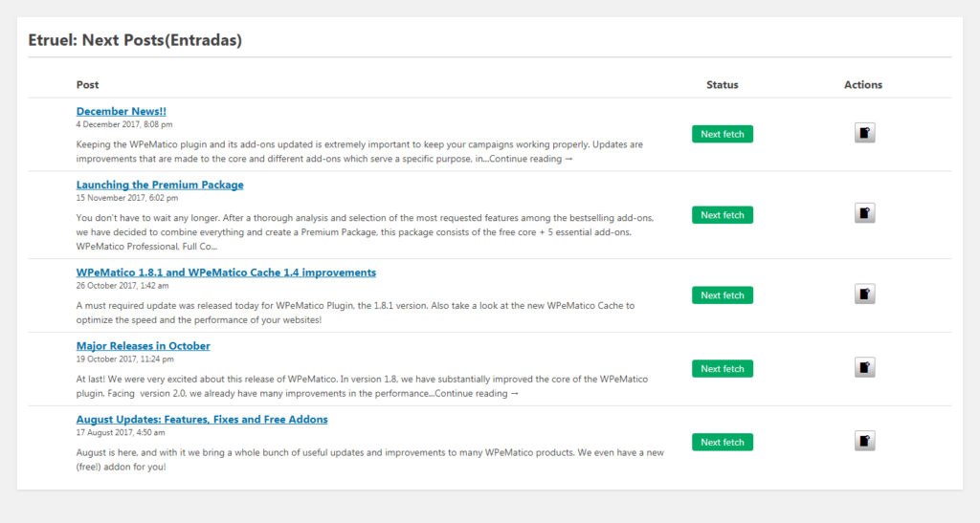Image resolution: width=980 pixels, height=523 pixels.
Task: Click date 26 October 2017, 1:42 am
Action: pos(122,286)
